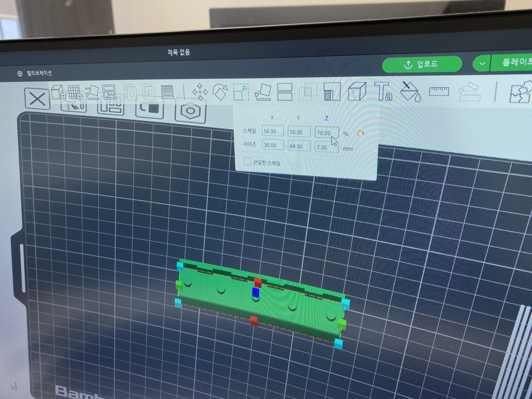This screenshot has height=399, width=532.
Task: Click the Z size field 7.00
Action: pos(326,147)
